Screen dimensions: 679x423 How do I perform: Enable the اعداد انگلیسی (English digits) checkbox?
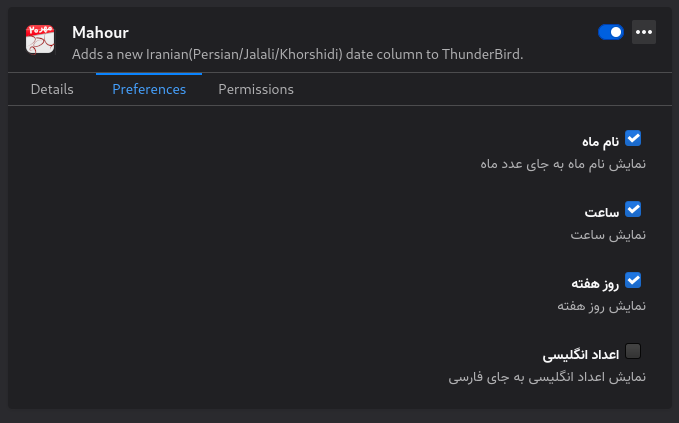click(x=633, y=352)
